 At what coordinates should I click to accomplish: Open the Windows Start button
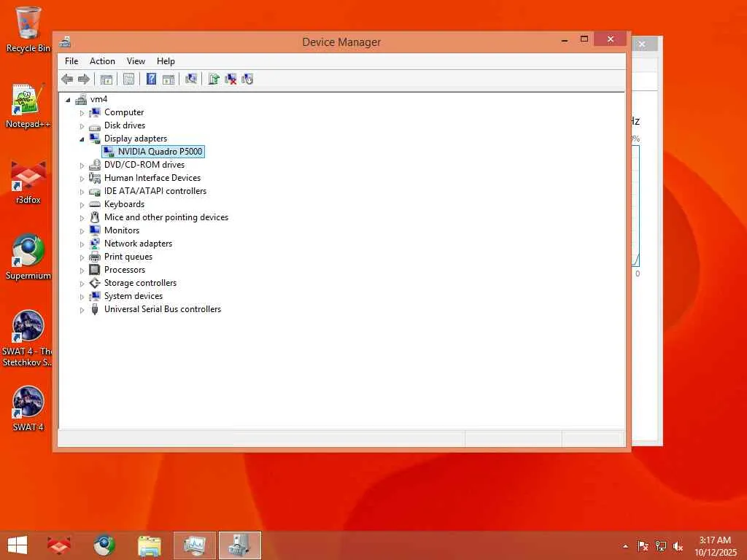point(18,545)
